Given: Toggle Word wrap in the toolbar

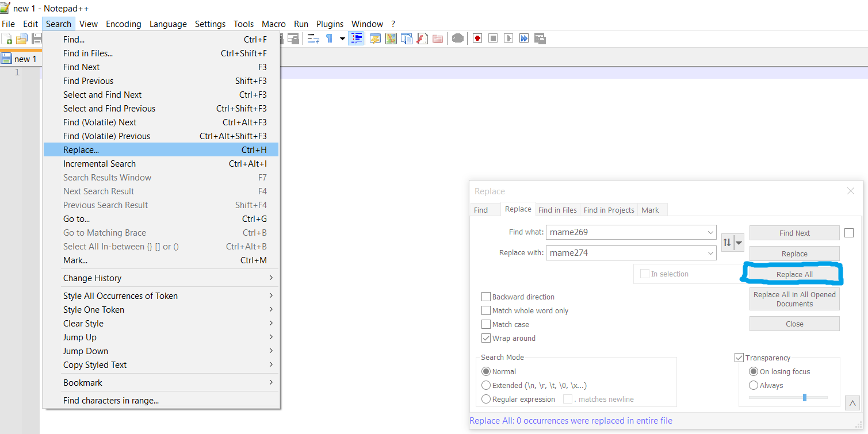Looking at the screenshot, I should 313,39.
